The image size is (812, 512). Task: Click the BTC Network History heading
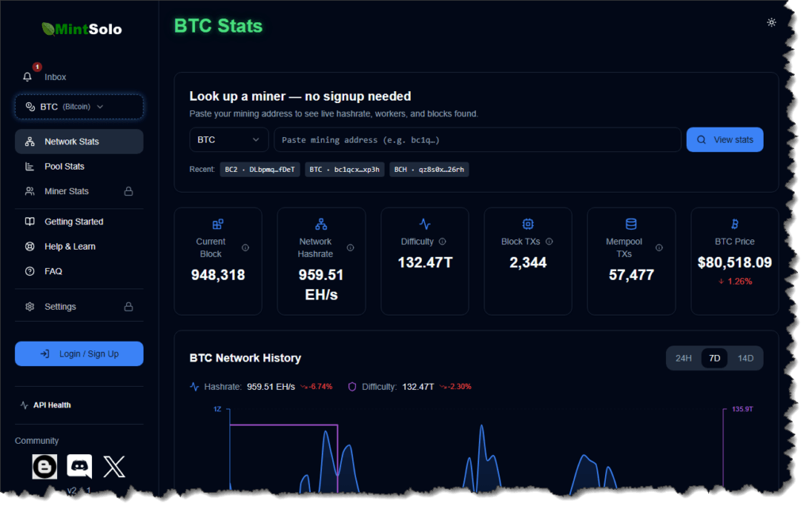tap(245, 358)
